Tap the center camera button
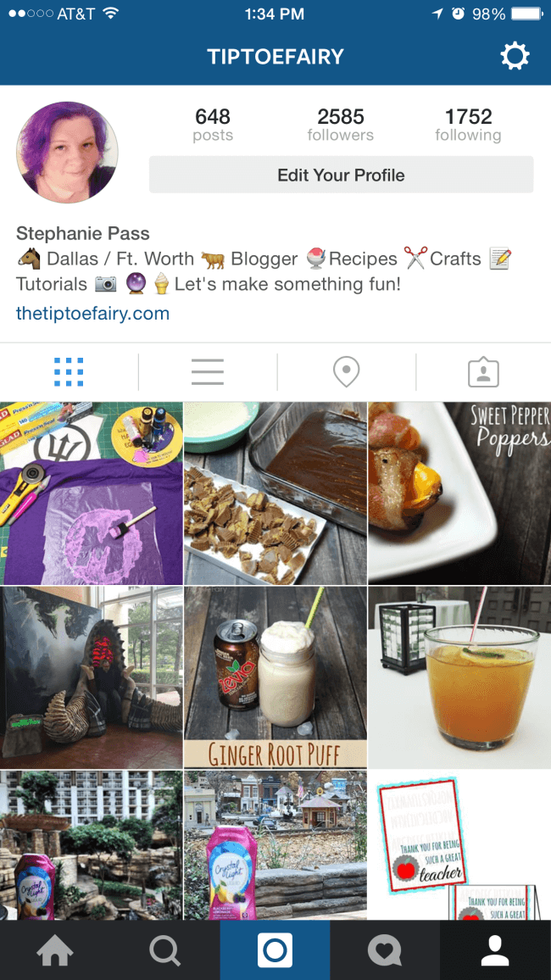Screen dimensions: 551x980 (x=275, y=950)
